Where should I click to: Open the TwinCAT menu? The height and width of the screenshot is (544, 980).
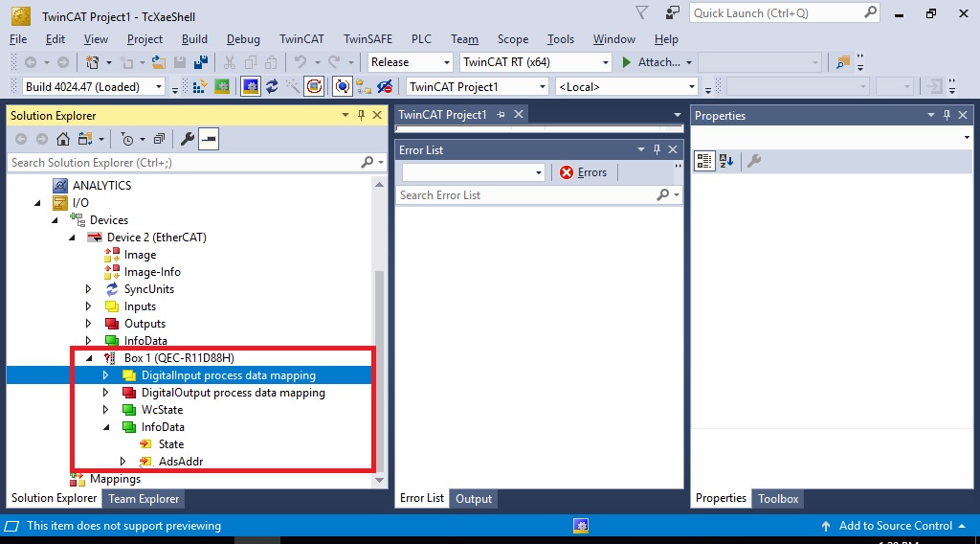click(x=301, y=38)
